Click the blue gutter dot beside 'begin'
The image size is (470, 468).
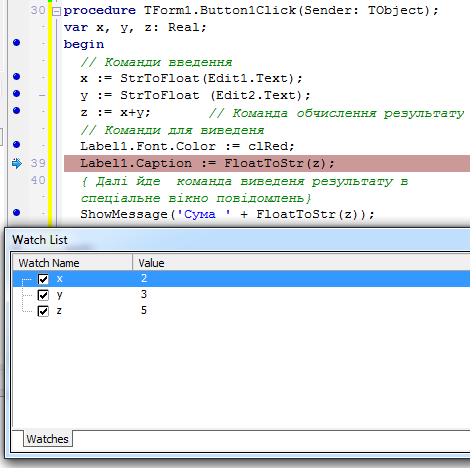16,43
